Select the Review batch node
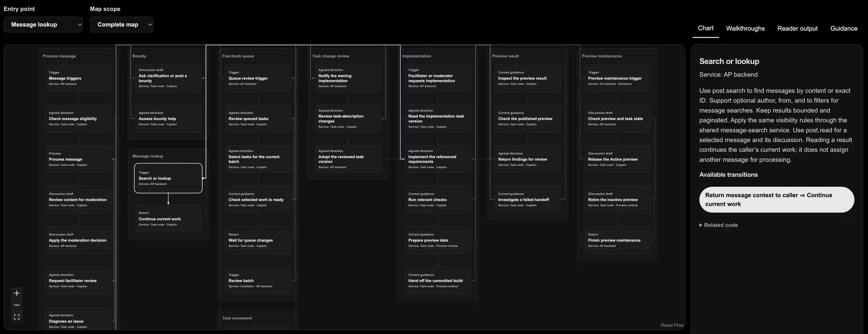 click(x=258, y=281)
